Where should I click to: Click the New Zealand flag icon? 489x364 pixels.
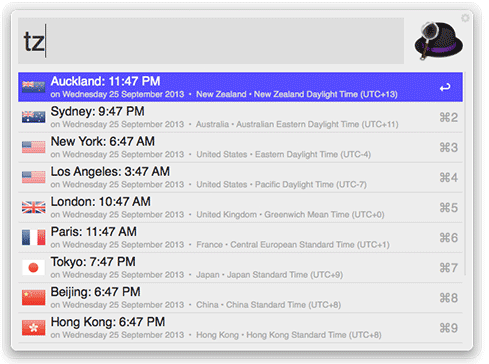point(34,87)
